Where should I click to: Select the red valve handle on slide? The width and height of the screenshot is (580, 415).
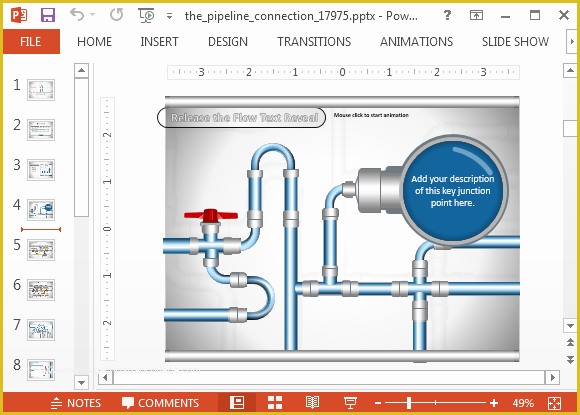(211, 215)
